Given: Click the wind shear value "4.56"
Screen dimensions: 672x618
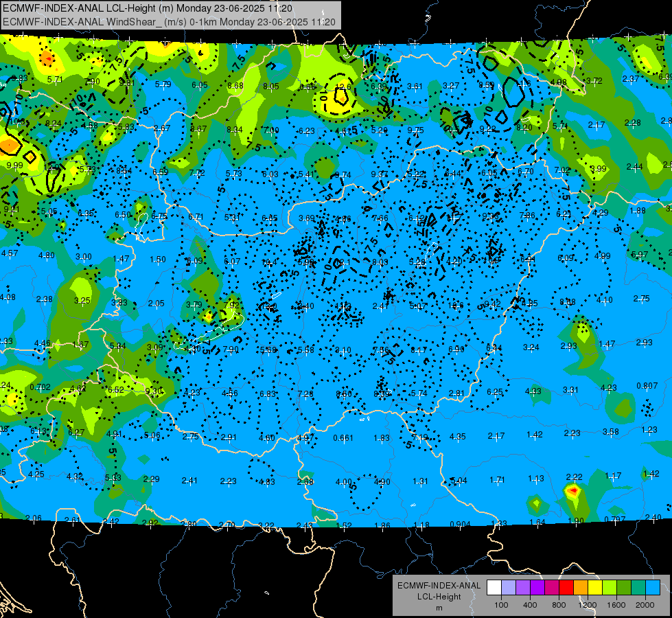Looking at the screenshot, I should (x=230, y=393).
